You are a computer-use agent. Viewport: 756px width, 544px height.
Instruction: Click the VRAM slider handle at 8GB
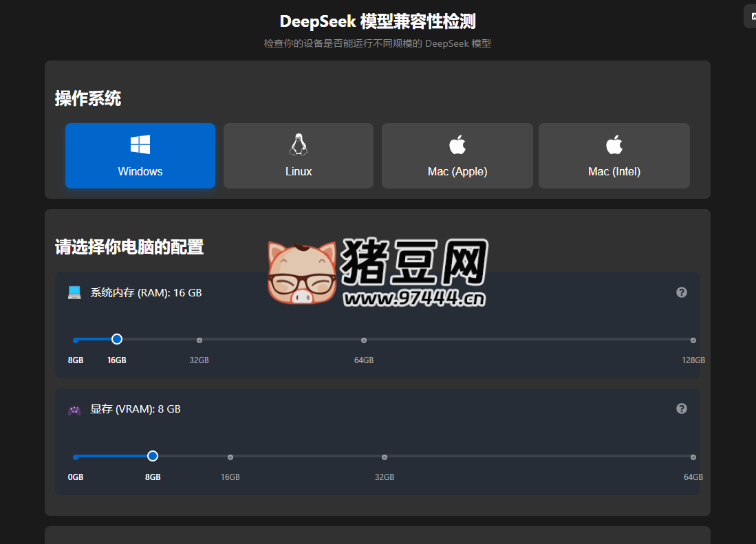click(152, 455)
